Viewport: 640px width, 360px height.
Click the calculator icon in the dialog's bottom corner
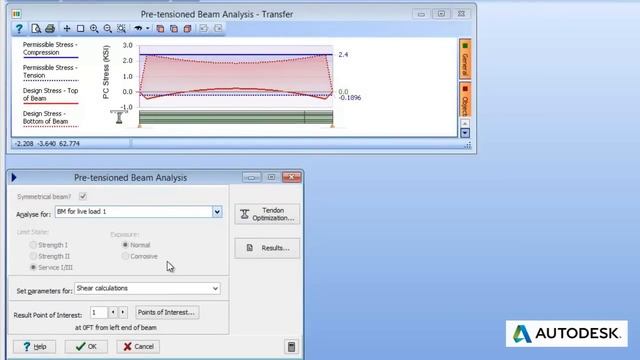291,347
